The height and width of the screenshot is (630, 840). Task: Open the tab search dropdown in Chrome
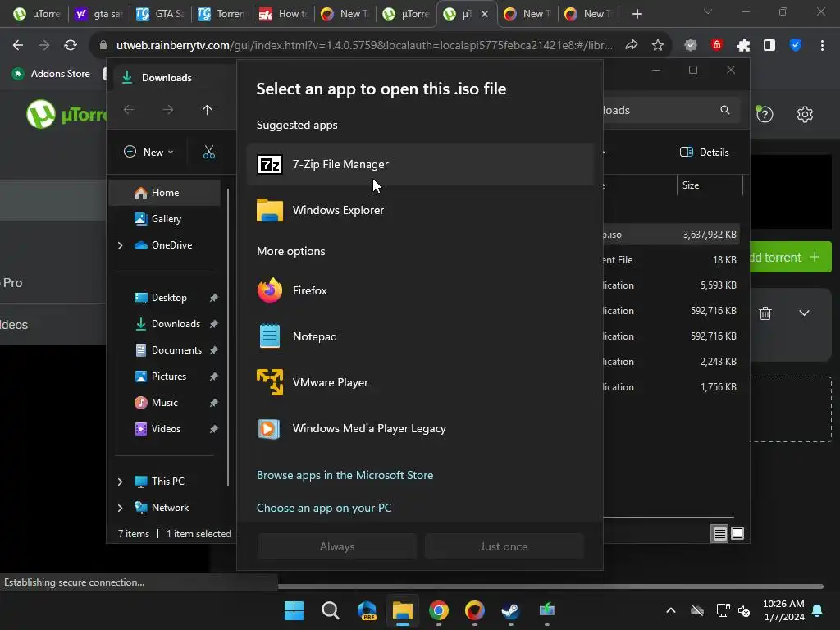(708, 11)
